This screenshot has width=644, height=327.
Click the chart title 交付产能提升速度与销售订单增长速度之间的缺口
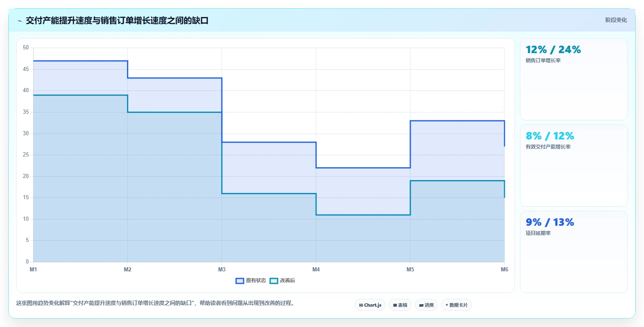point(117,20)
